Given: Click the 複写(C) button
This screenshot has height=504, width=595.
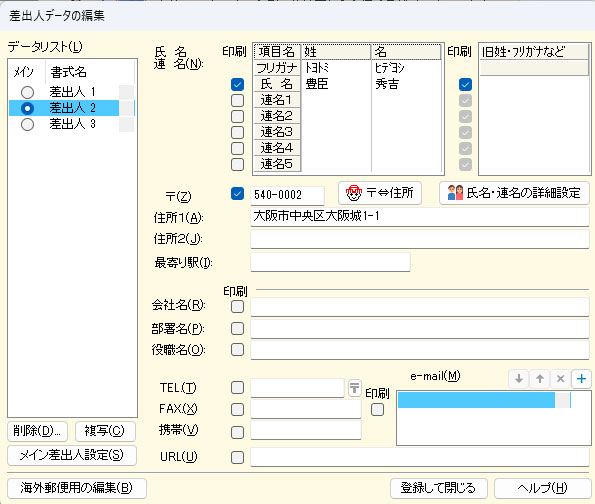Looking at the screenshot, I should (x=105, y=431).
